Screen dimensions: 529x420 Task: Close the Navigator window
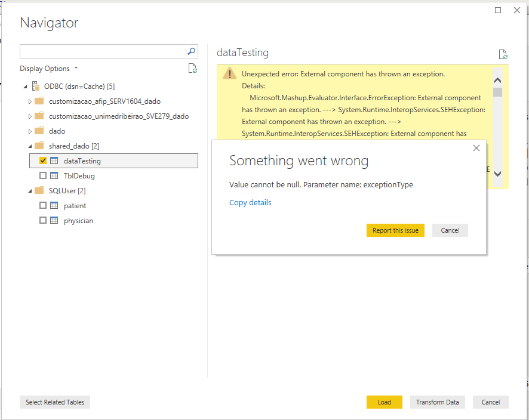click(517, 10)
